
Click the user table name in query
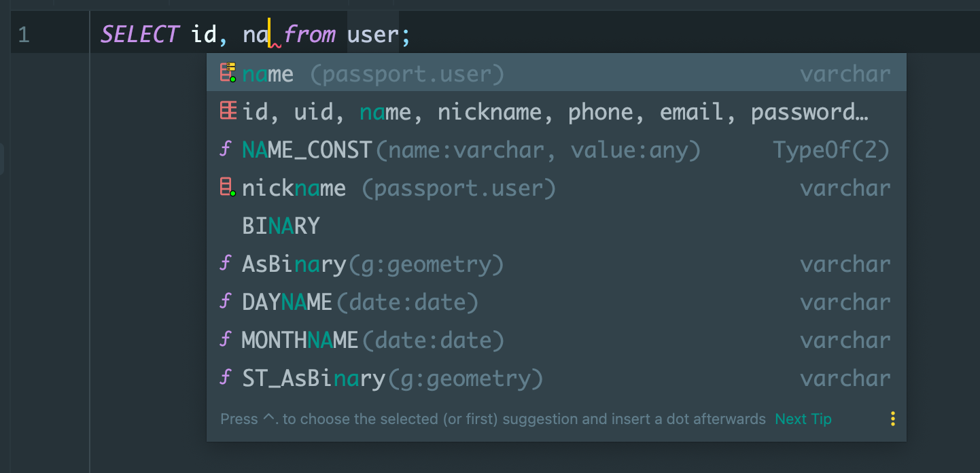point(372,34)
